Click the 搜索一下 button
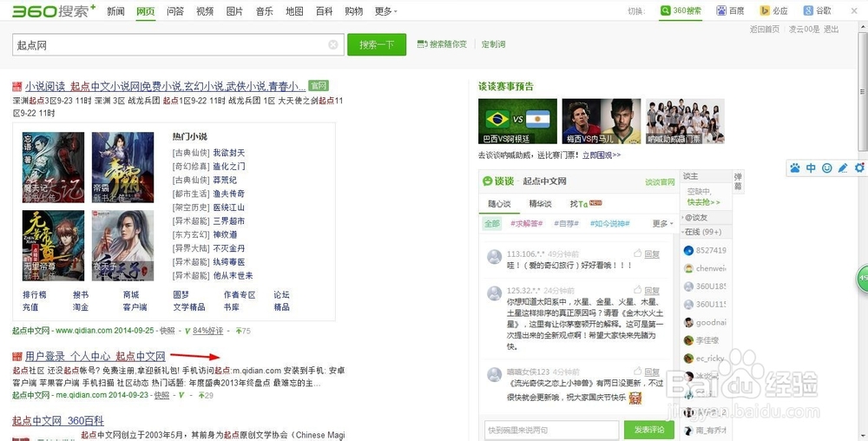 pyautogui.click(x=377, y=45)
